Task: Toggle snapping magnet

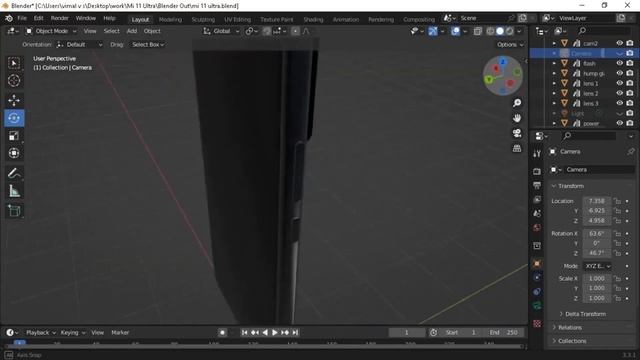Action: tap(267, 31)
